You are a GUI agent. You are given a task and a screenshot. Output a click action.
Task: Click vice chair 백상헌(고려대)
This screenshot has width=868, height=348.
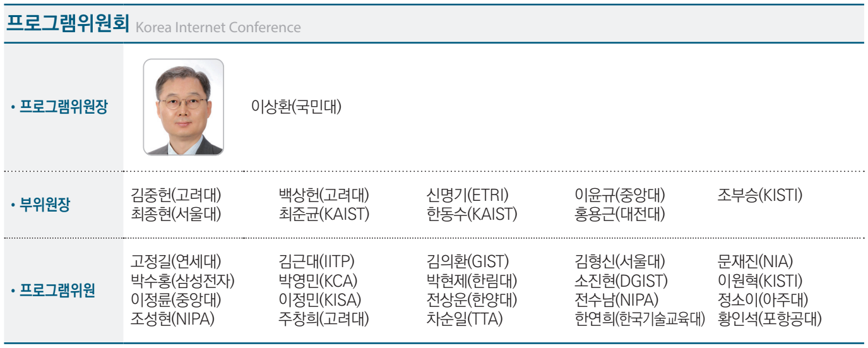(324, 195)
